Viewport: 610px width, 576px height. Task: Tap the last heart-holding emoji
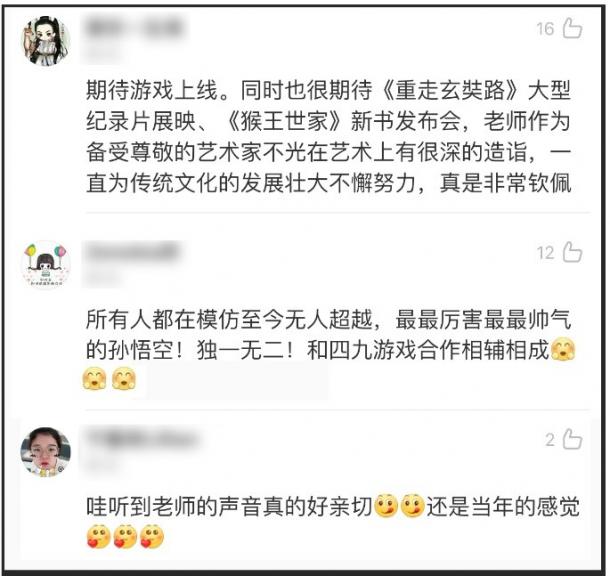click(152, 536)
